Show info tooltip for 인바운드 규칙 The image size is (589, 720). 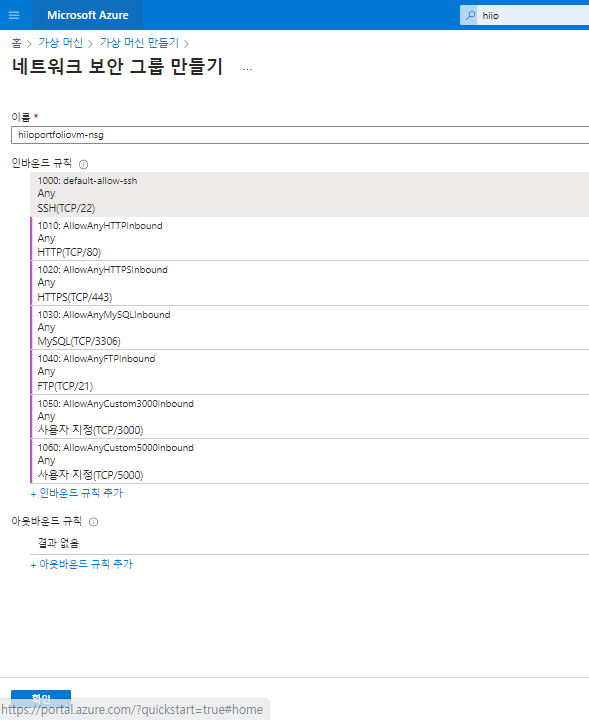(84, 164)
